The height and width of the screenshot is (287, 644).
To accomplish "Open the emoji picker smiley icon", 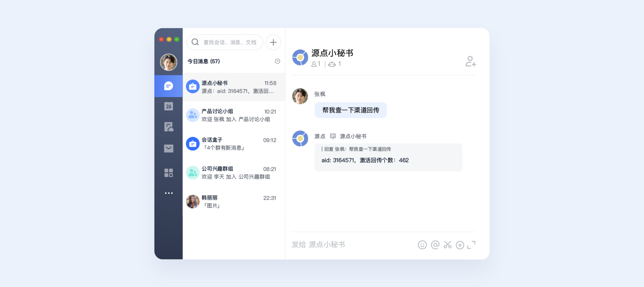I will [x=422, y=245].
